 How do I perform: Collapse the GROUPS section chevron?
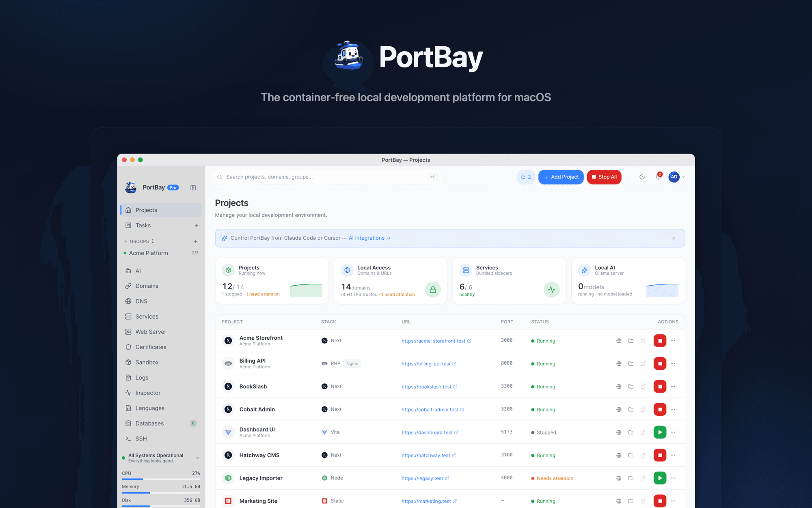pos(125,241)
